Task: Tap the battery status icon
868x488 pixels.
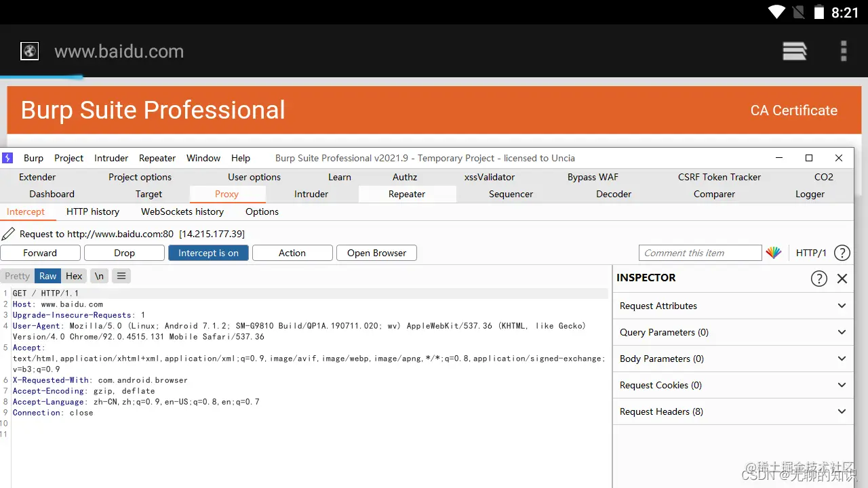Action: click(819, 12)
